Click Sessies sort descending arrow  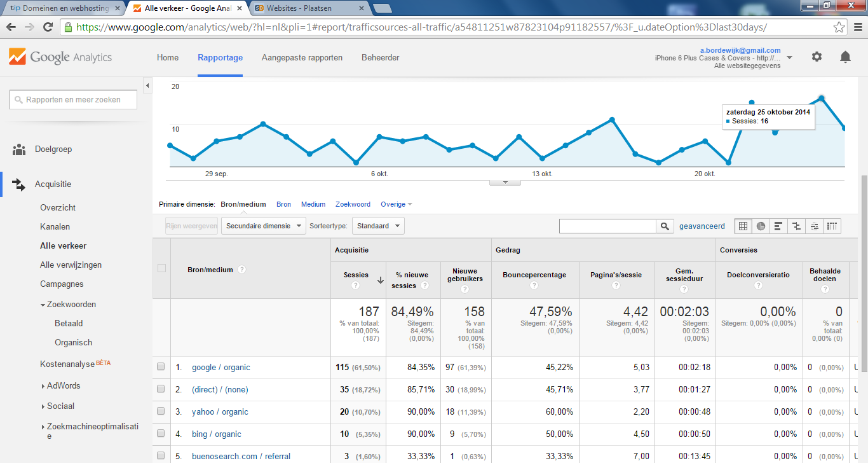point(380,280)
